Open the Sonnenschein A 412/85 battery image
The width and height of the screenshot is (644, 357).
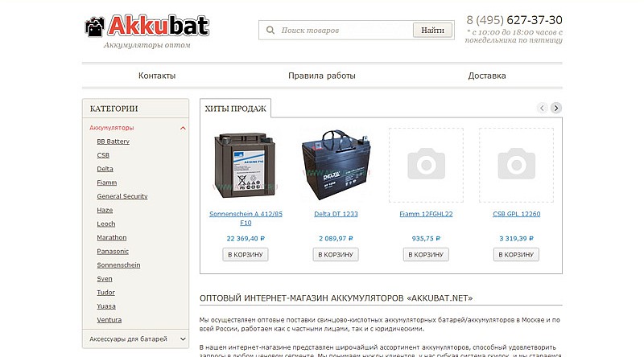pos(246,166)
